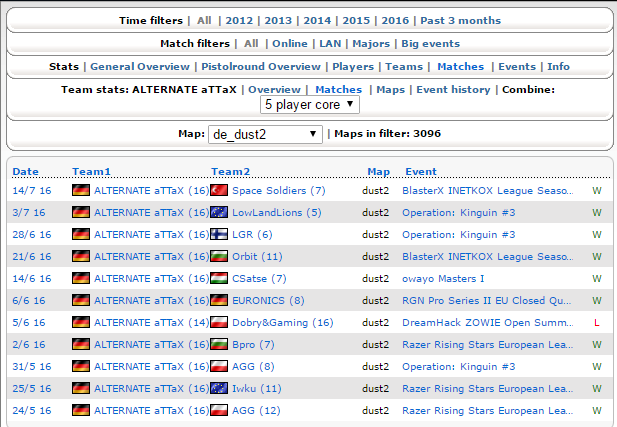Sort table by Map column header
The image size is (617, 427).
379,172
